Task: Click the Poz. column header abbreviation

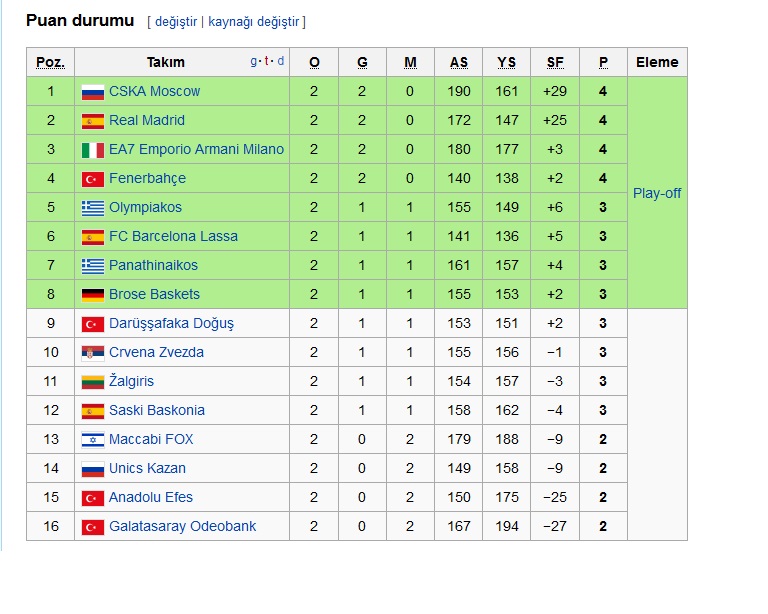Action: pos(50,62)
